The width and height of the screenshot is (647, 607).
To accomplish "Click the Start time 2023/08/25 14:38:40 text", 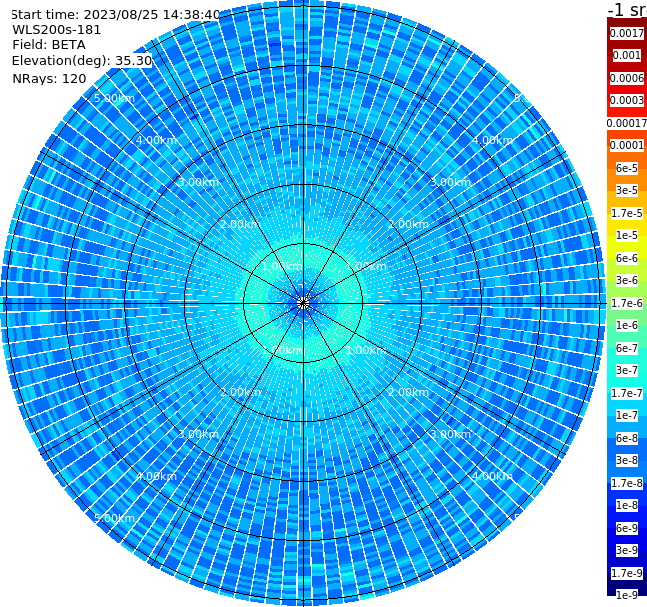I will point(115,15).
